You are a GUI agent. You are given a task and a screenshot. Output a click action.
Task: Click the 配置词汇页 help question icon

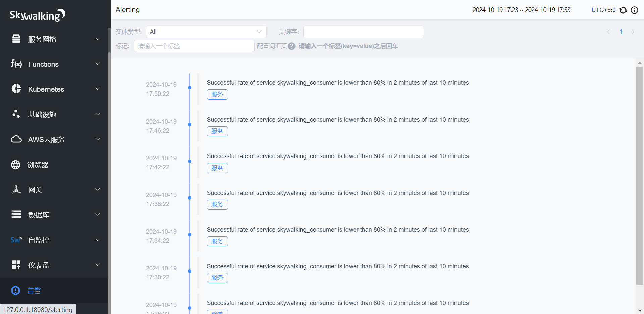pyautogui.click(x=292, y=46)
